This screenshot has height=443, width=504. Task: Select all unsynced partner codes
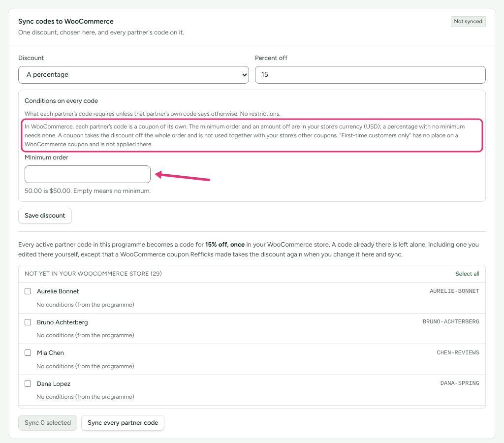point(467,274)
